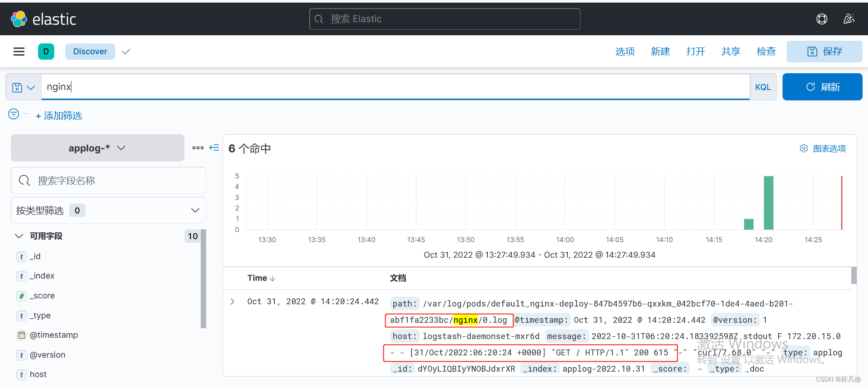Click the host field type icon
Screen dimensions: 868x387
click(21, 374)
